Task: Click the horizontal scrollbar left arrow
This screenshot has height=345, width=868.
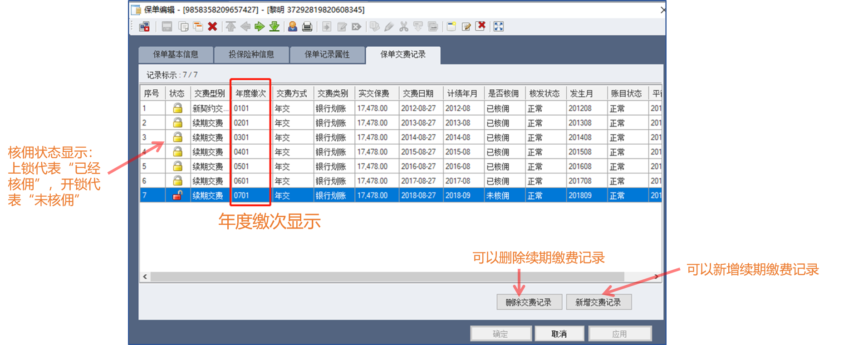Action: tap(145, 277)
